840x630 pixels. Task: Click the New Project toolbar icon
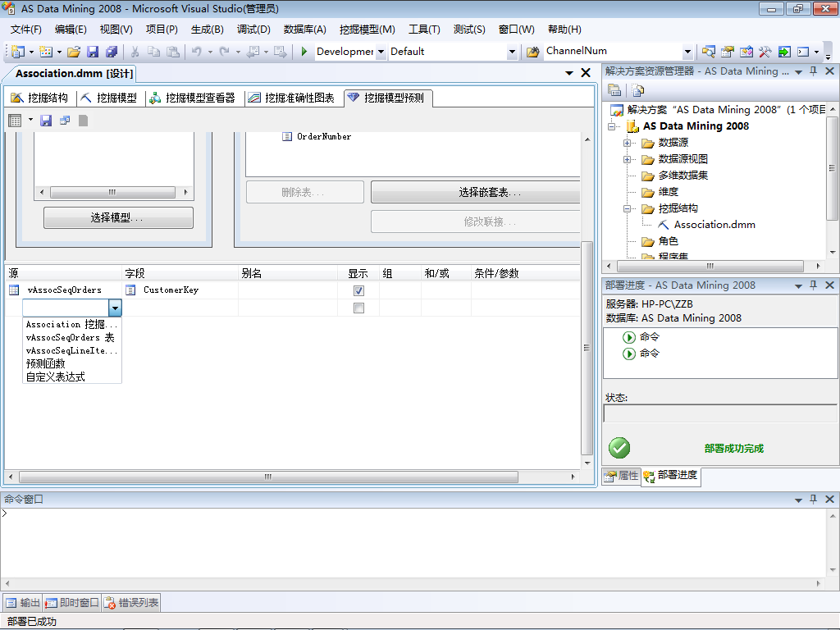(x=18, y=52)
